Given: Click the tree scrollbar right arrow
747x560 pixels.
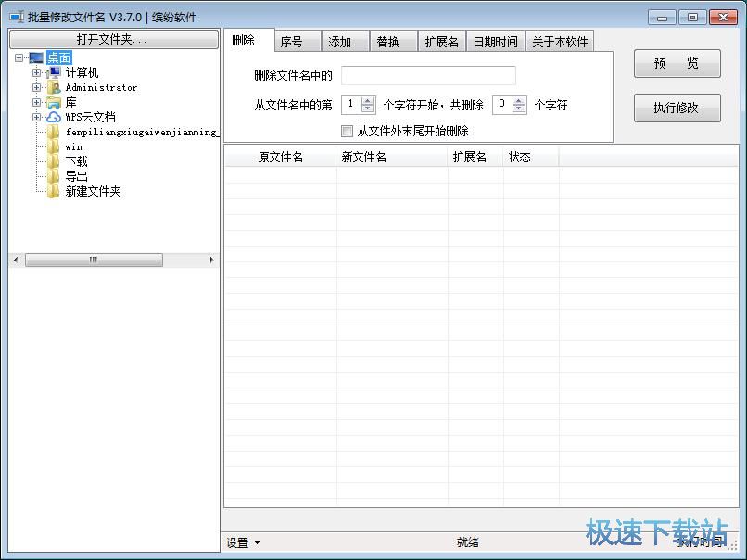Looking at the screenshot, I should tap(211, 260).
